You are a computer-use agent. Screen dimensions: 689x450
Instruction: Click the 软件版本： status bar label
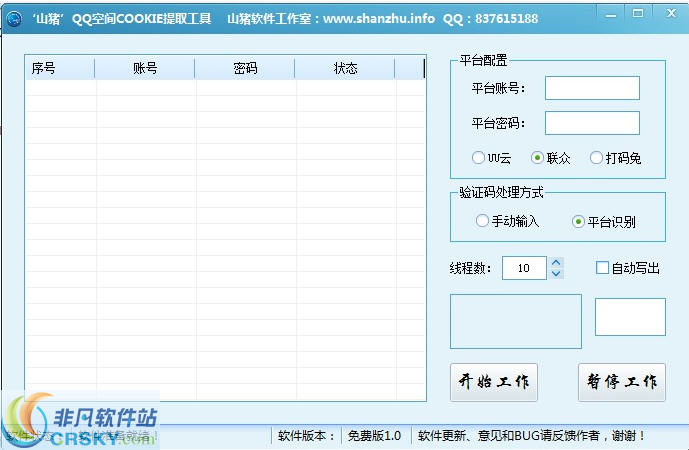point(307,436)
